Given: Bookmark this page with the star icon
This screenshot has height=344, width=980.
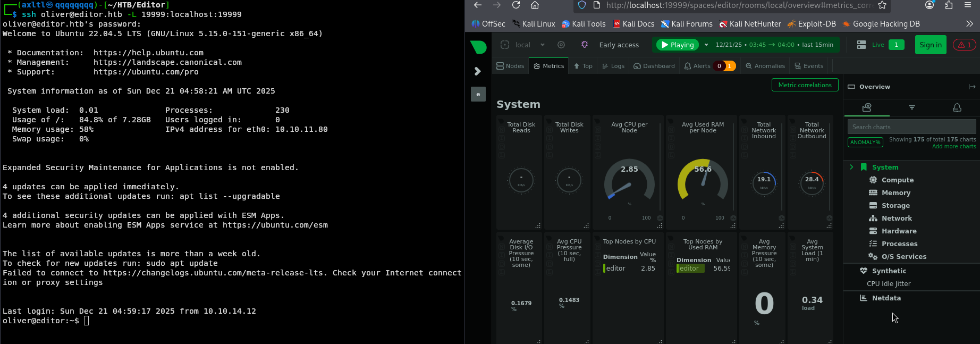Looking at the screenshot, I should coord(882,5).
